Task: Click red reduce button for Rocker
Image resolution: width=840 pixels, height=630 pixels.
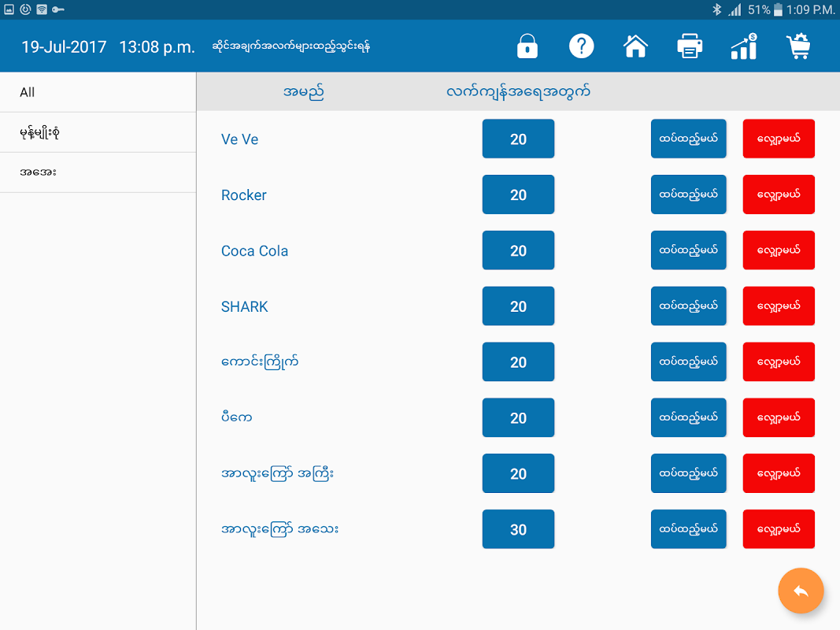Action: click(x=779, y=195)
